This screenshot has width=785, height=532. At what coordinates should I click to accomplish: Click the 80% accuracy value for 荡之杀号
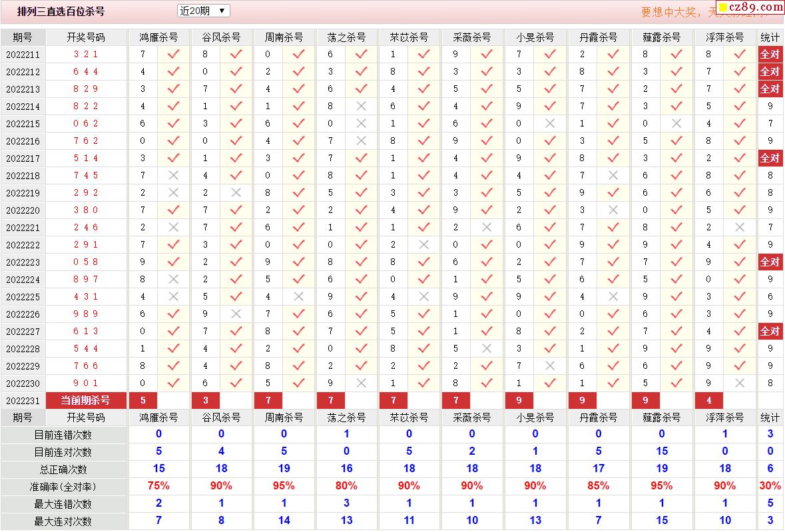[x=346, y=486]
